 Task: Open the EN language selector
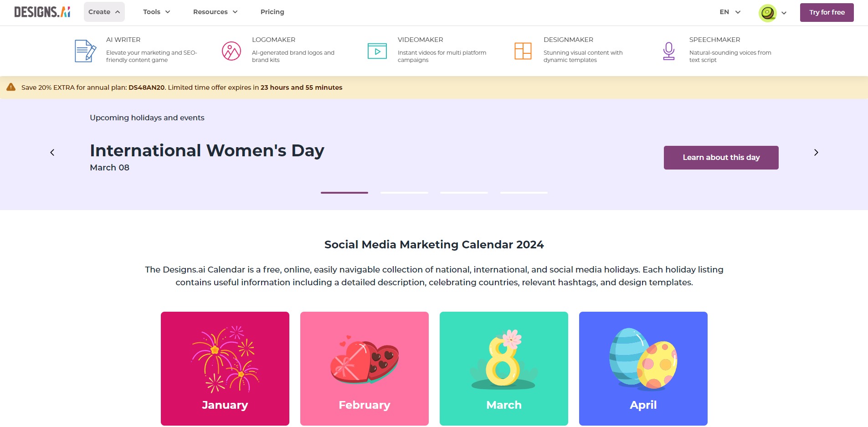point(730,12)
